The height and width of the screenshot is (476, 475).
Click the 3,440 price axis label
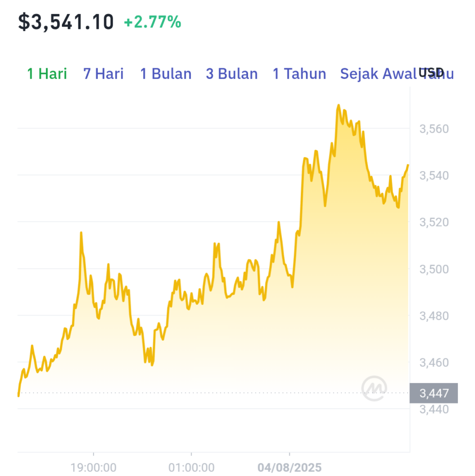coord(434,410)
